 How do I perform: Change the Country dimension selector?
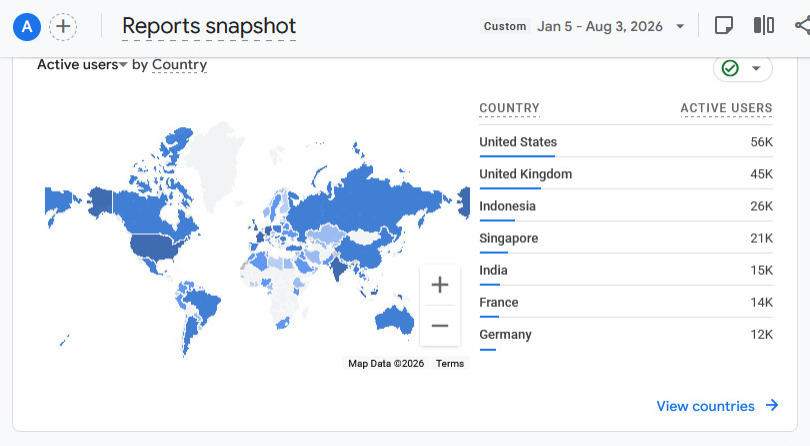tap(179, 65)
